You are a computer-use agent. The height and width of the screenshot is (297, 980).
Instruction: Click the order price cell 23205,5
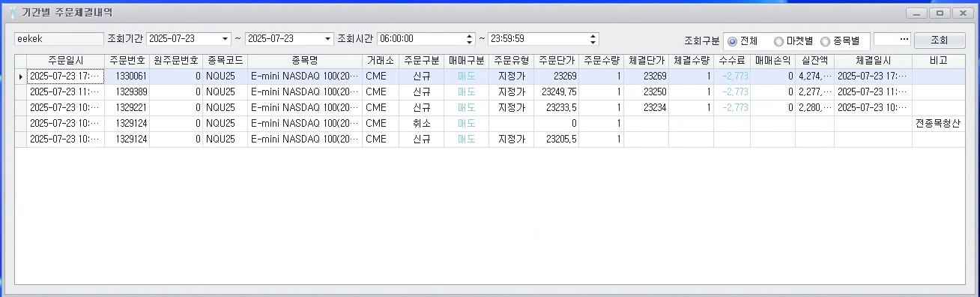pos(556,139)
